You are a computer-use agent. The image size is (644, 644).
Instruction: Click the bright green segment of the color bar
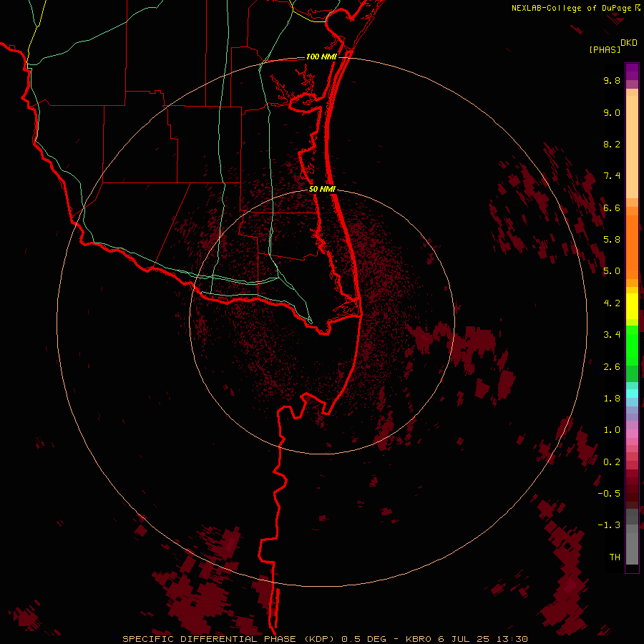point(632,346)
